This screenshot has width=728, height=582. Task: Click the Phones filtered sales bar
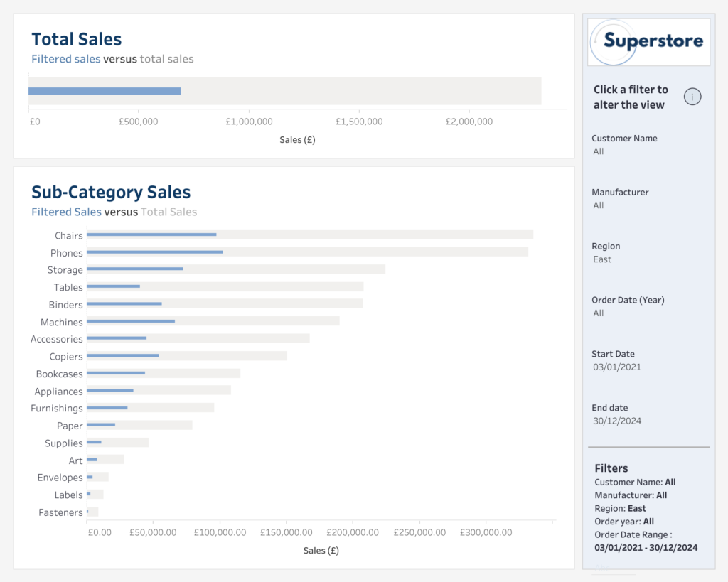coord(154,252)
